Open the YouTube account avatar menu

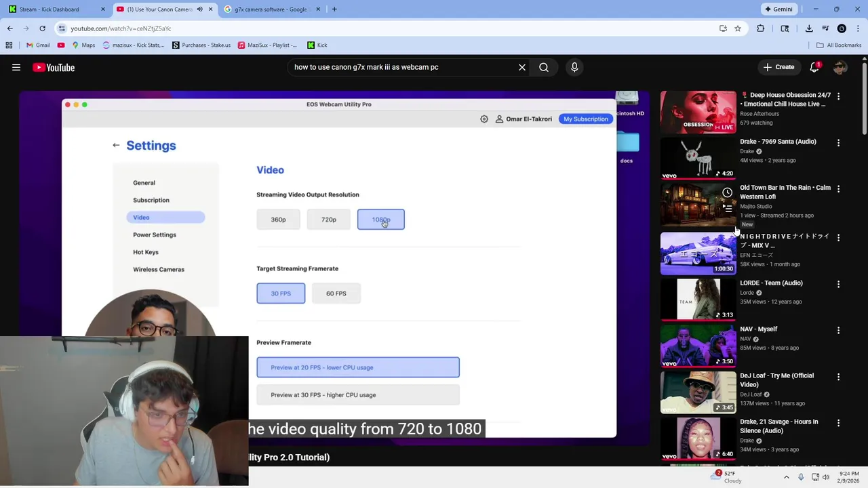pyautogui.click(x=840, y=67)
